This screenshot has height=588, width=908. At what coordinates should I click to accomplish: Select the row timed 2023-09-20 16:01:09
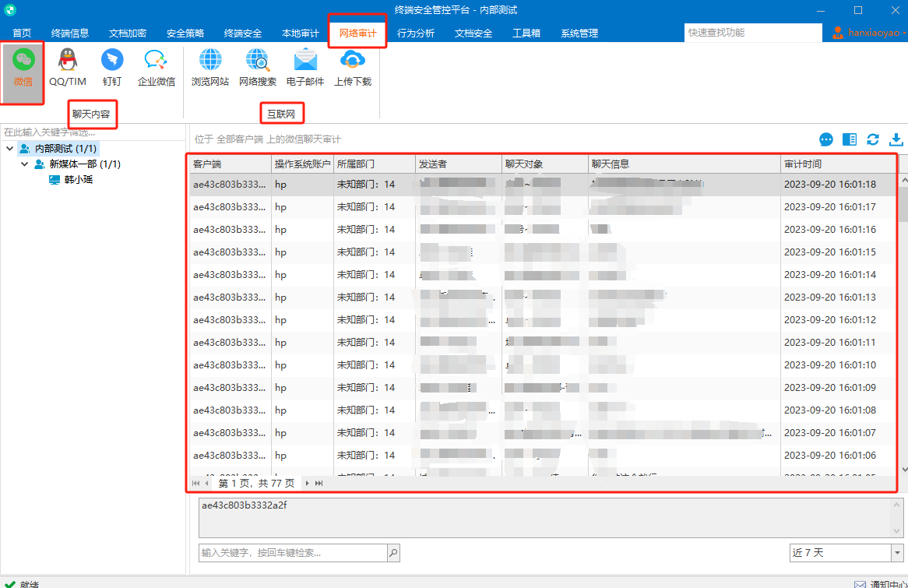click(543, 388)
